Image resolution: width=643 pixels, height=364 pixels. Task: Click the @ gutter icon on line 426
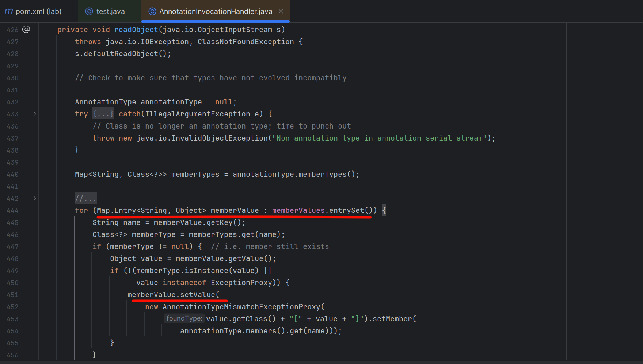click(26, 29)
